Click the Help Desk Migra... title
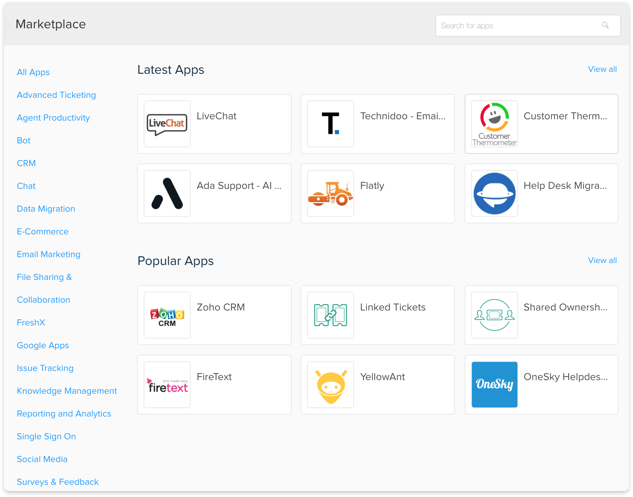The image size is (633, 497). pyautogui.click(x=565, y=186)
